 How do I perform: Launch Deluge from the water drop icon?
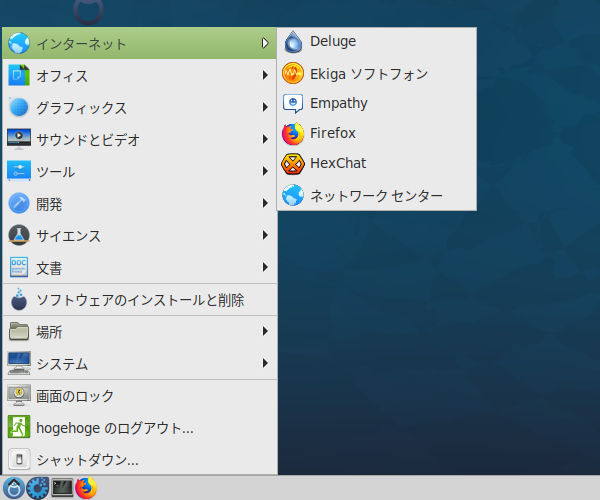coord(293,42)
